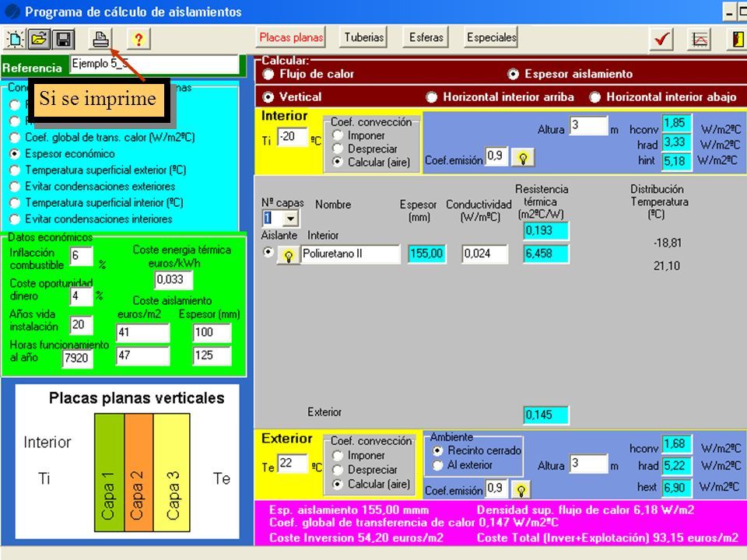Click the 41 euros/m2 cost field
747x560 pixels.
tap(142, 332)
